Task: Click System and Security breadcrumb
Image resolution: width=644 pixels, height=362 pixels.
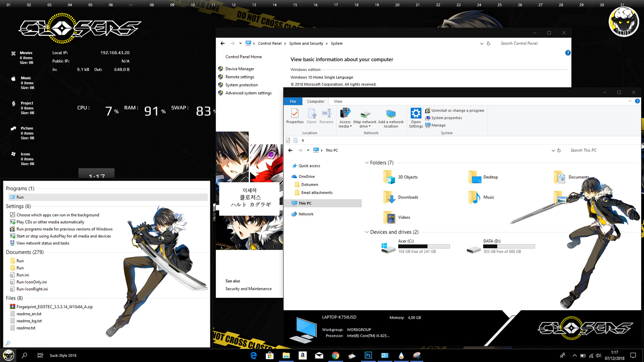Action: point(306,43)
